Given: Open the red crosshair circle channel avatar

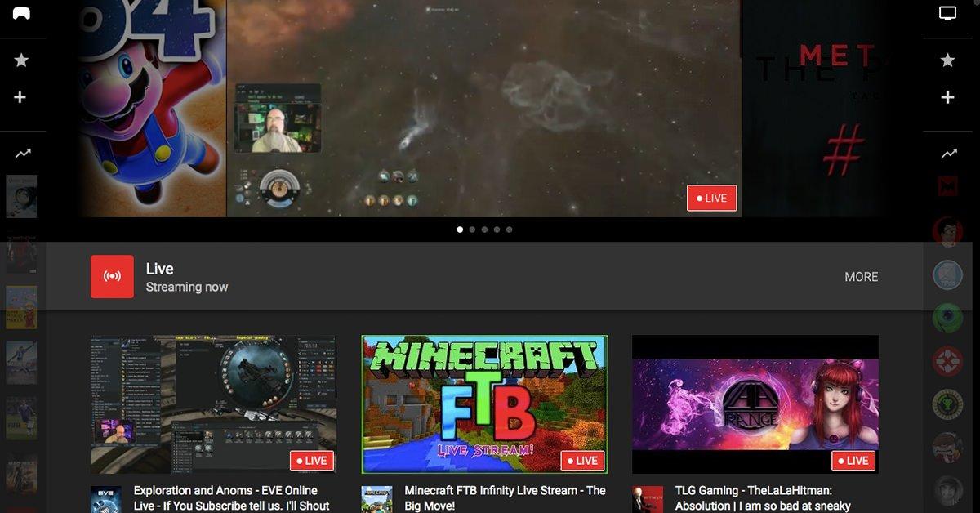Looking at the screenshot, I should 948,360.
